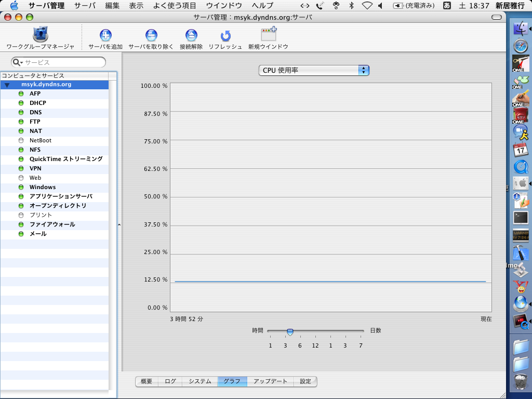Open the search field magnifier dropdown
Viewport: 532px width, 399px height.
(x=18, y=62)
